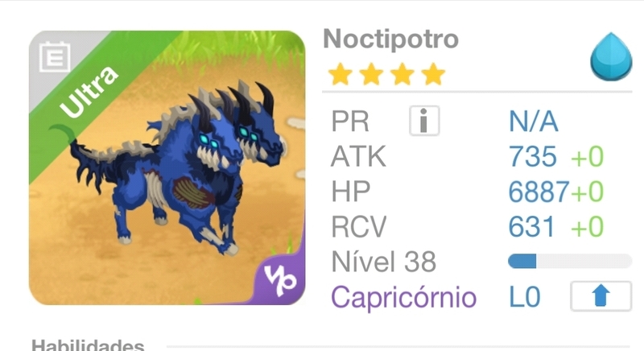Tap the PR info icon
644x351 pixels.
coord(424,121)
